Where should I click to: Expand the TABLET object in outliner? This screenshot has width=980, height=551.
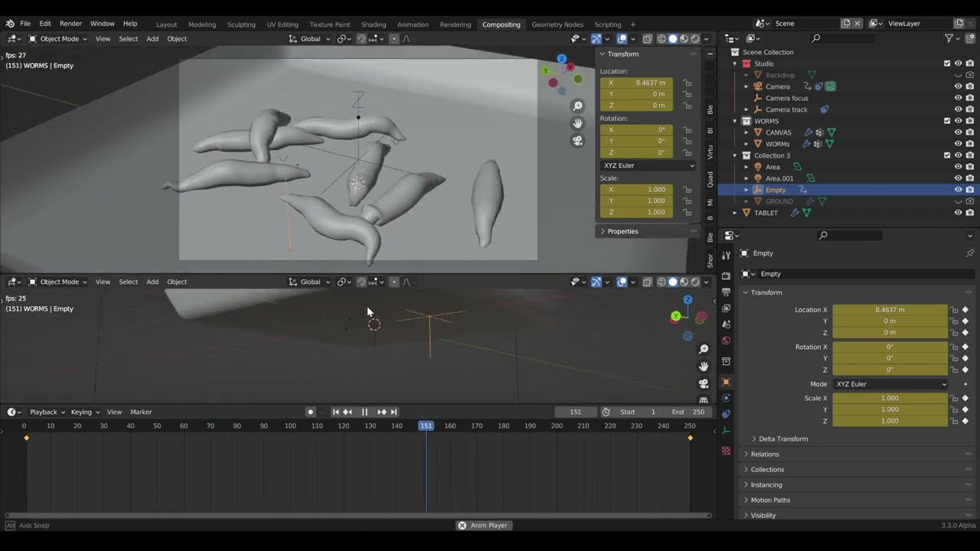tap(735, 213)
